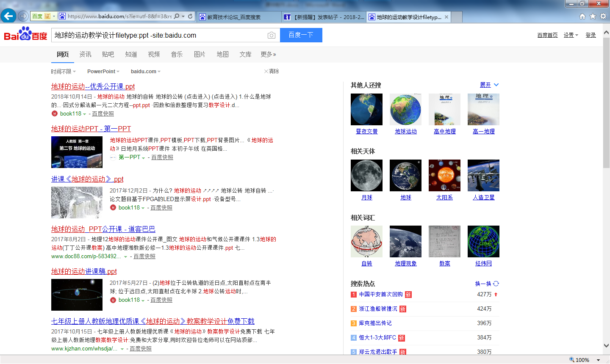The width and height of the screenshot is (610, 364).
Task: Switch to the 知道 search tab
Action: (x=131, y=54)
